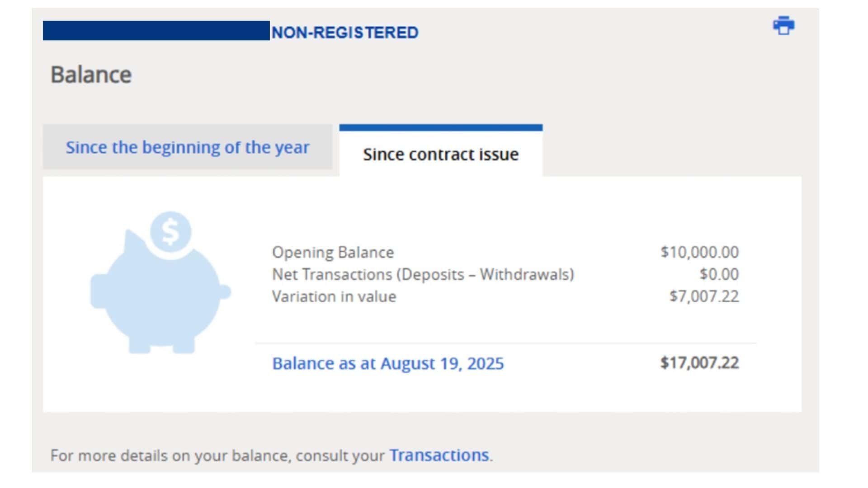Click the $0.00 net transactions amount
The height and width of the screenshot is (488, 868).
(x=719, y=274)
